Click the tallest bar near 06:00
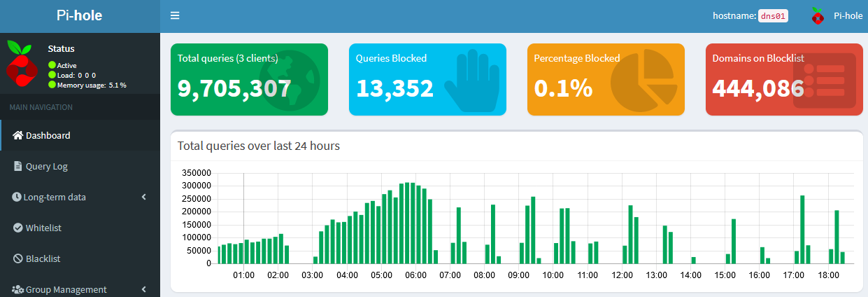868x297 pixels. pos(407,223)
